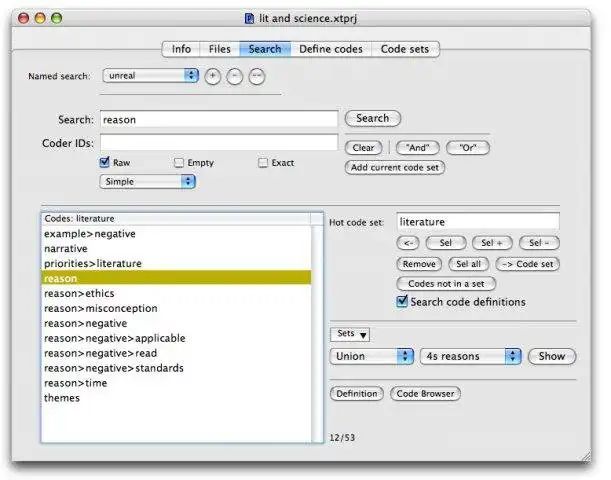The height and width of the screenshot is (480, 611).
Task: Click the 'Sel +' button
Action: (492, 243)
